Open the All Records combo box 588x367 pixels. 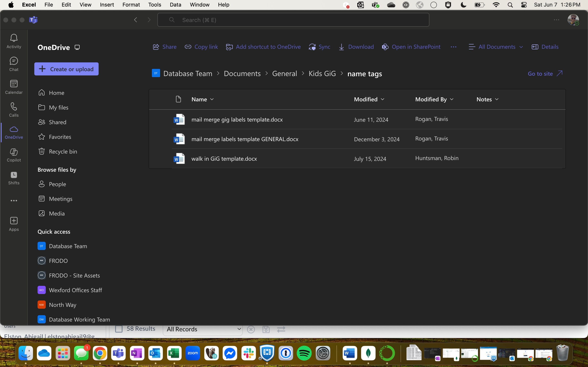[202, 329]
